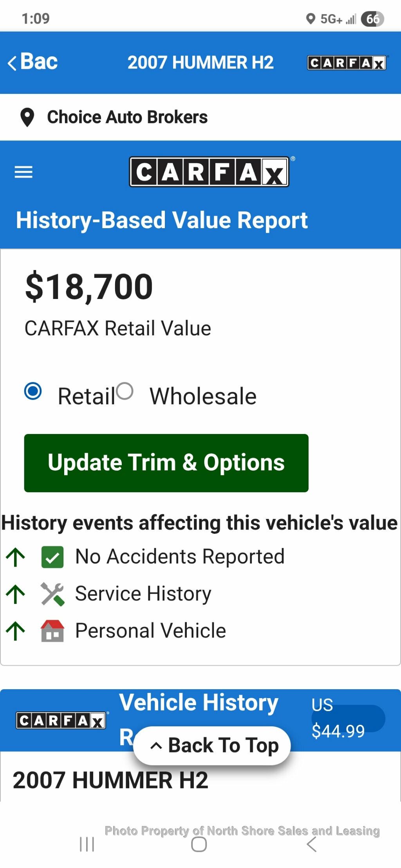
Task: Tap the location pin icon
Action: click(x=27, y=117)
